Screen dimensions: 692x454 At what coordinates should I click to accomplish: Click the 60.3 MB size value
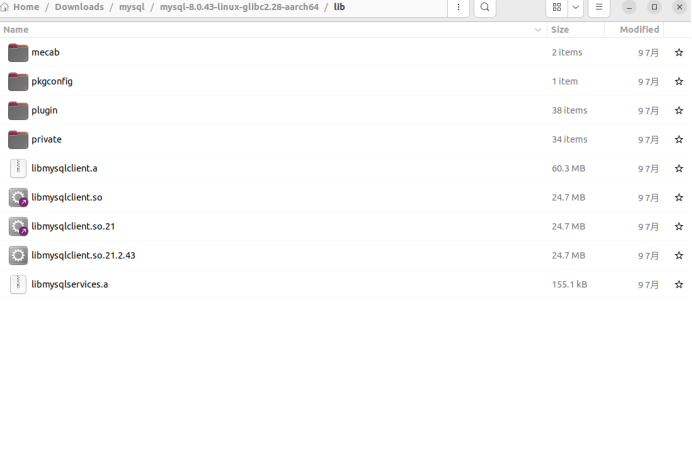tap(568, 169)
